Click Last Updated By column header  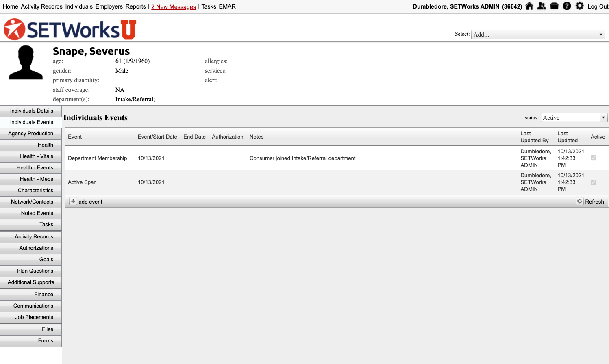(535, 136)
